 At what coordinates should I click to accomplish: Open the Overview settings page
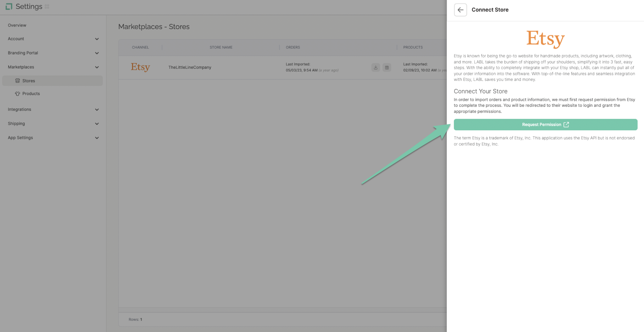click(x=17, y=25)
